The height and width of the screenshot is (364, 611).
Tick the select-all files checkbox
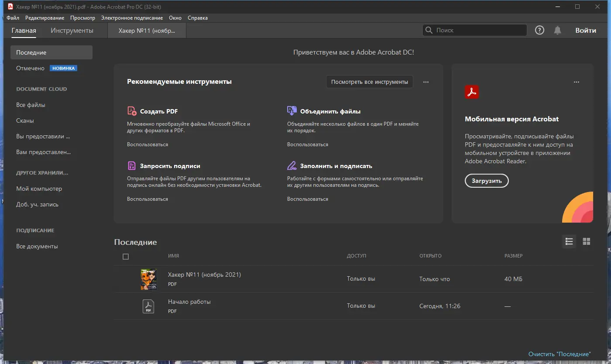pyautogui.click(x=126, y=257)
